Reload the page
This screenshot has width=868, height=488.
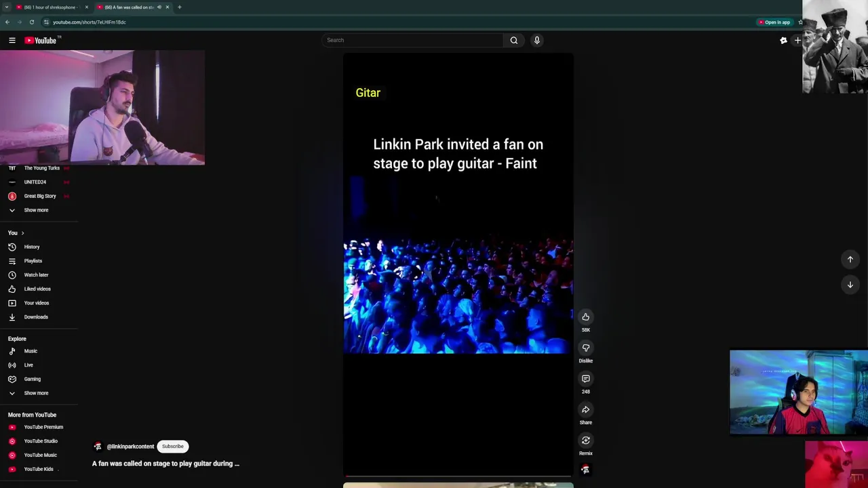(31, 22)
